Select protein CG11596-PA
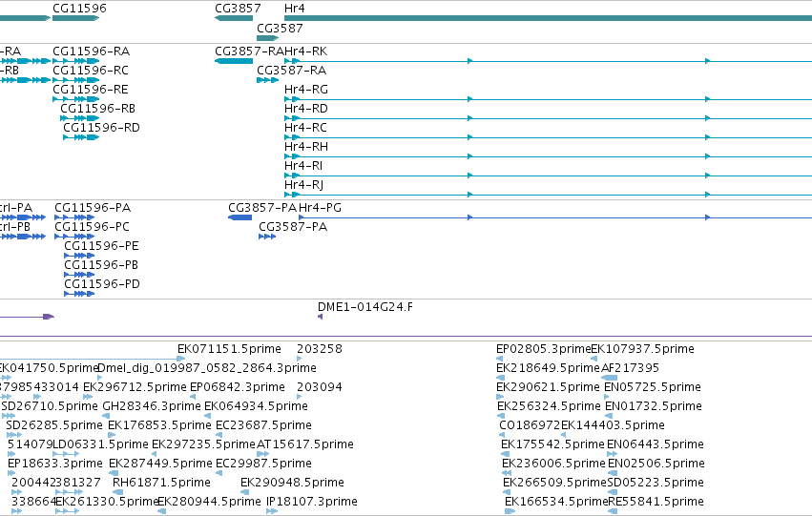This screenshot has height=516, width=812. (93, 208)
